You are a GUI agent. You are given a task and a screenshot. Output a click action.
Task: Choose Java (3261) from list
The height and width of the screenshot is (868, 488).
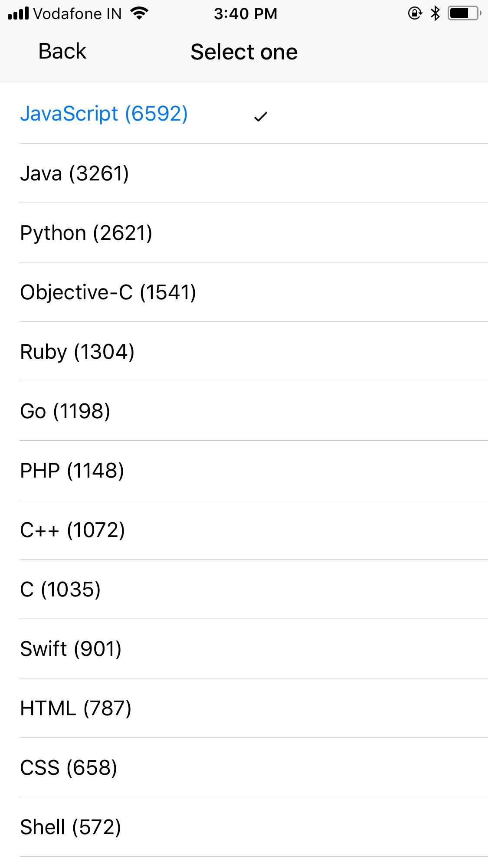(75, 174)
